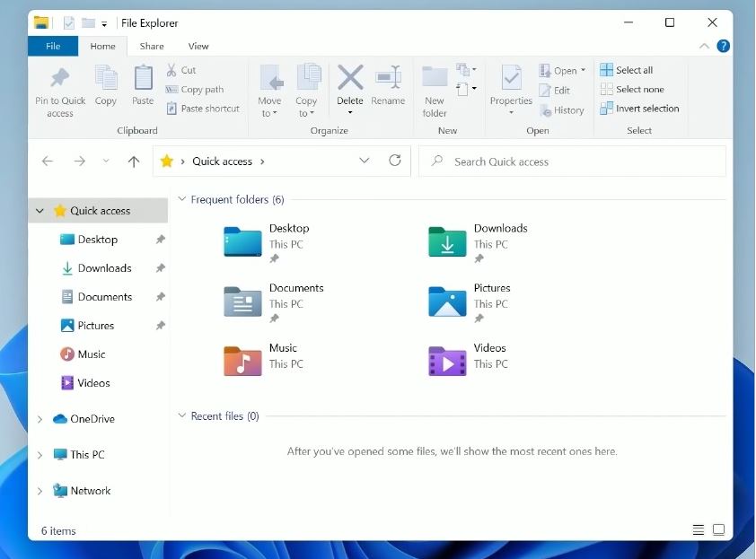Switch to details view icon in status bar
The height and width of the screenshot is (559, 756).
point(699,530)
